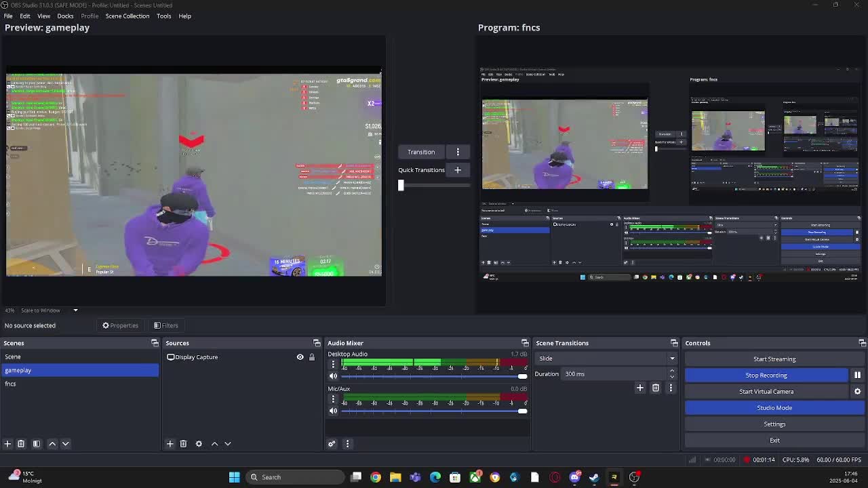The width and height of the screenshot is (868, 488).
Task: Mute the Mic/Aux audio channel
Action: tap(333, 411)
